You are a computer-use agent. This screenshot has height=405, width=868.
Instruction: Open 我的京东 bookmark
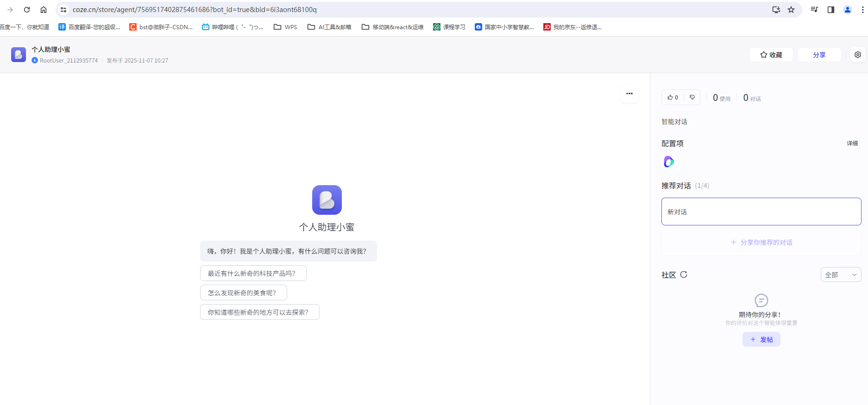[573, 27]
